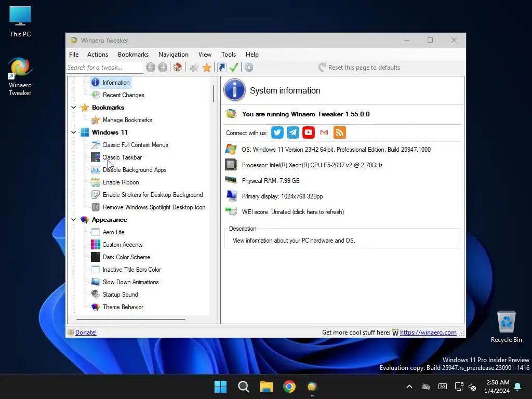Open the Actions menu
Image resolution: width=532 pixels, height=399 pixels.
pos(98,55)
